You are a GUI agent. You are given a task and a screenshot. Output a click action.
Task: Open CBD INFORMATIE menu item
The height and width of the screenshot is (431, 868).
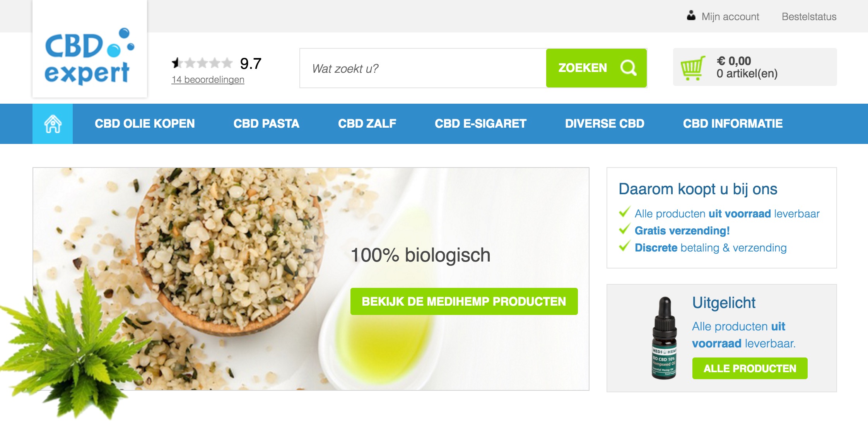click(x=733, y=124)
